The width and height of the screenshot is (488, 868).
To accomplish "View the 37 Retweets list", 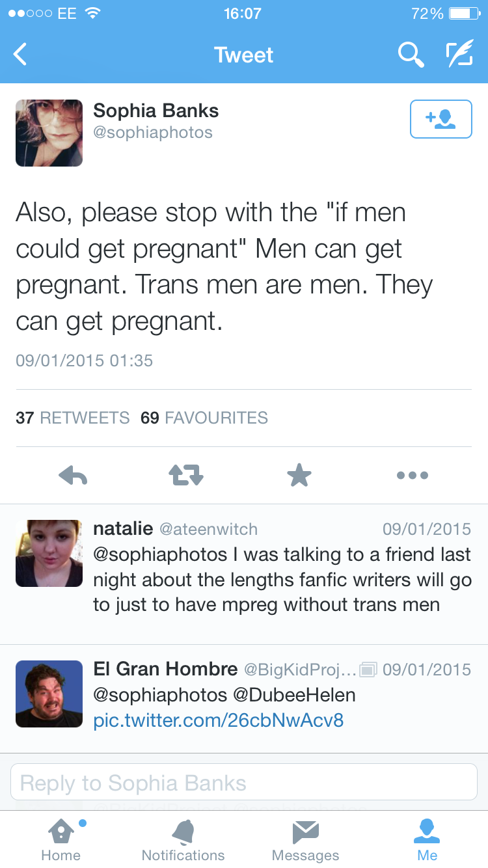I will point(72,418).
